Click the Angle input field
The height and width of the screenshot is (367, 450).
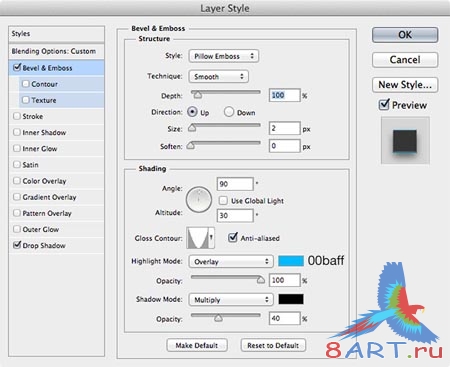pos(235,184)
